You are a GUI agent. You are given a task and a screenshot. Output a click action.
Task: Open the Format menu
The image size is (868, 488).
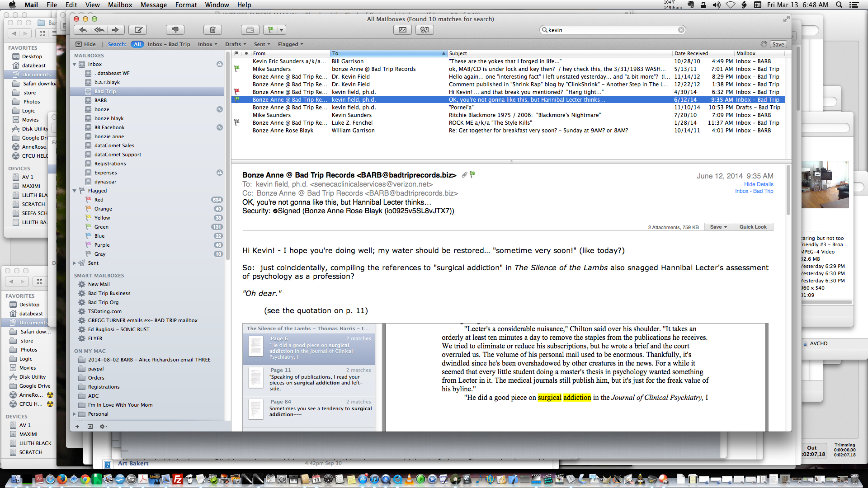186,5
